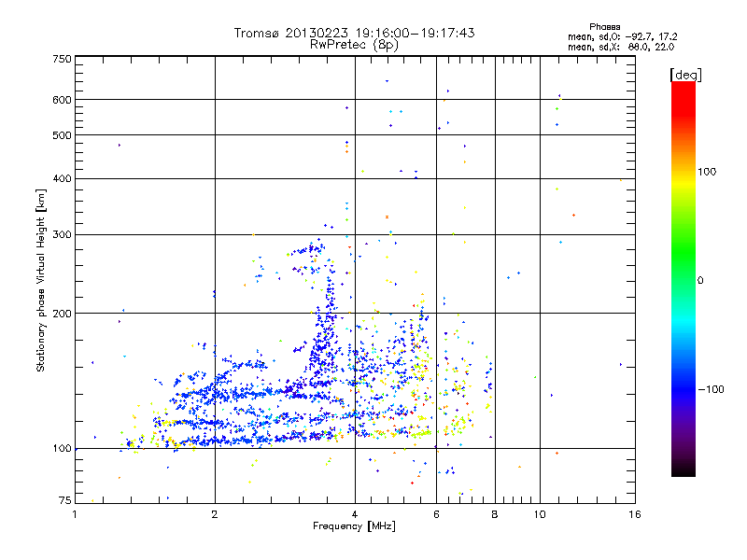The image size is (747, 560).
Task: Click the x-axis '1' frequency label
Action: click(75, 514)
